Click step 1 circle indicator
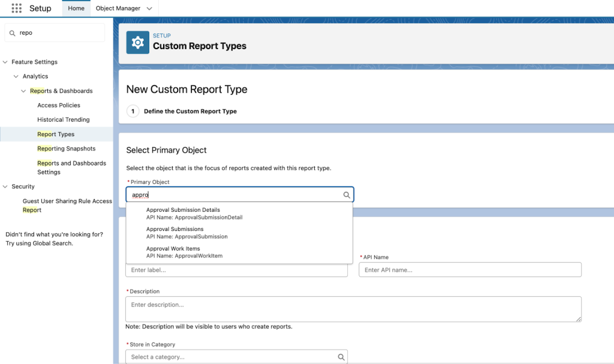Screen dimensions: 614x364 click(133, 112)
